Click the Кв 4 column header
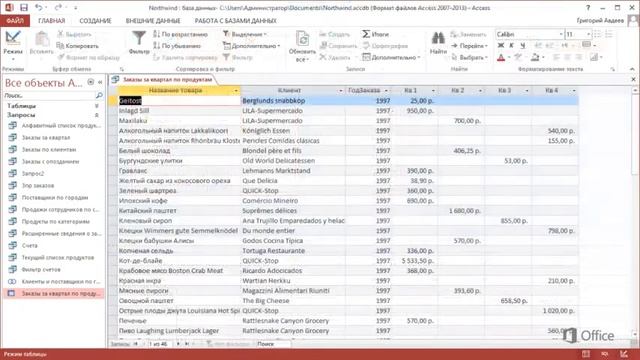Viewport: 640px width, 360px height. coord(555,91)
